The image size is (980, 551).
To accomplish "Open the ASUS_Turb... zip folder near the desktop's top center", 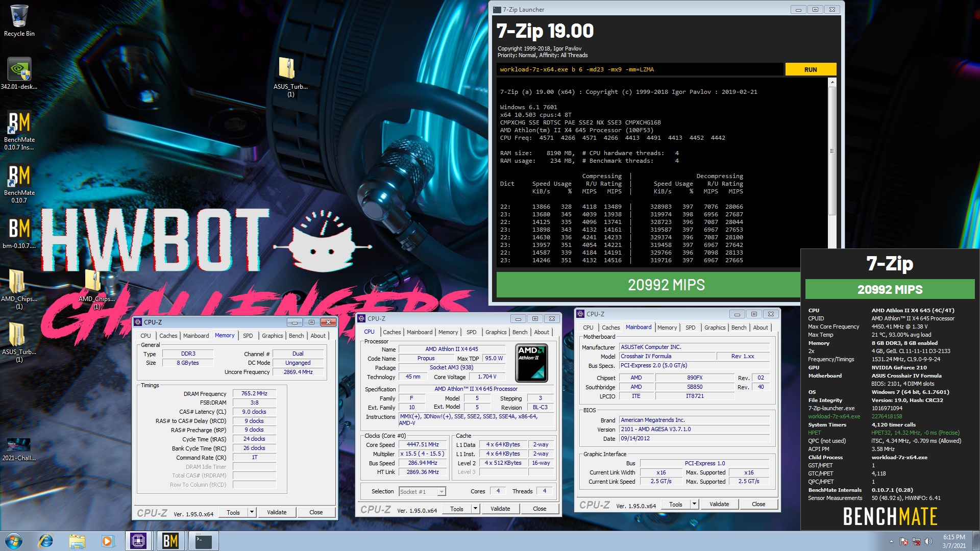I will point(290,77).
